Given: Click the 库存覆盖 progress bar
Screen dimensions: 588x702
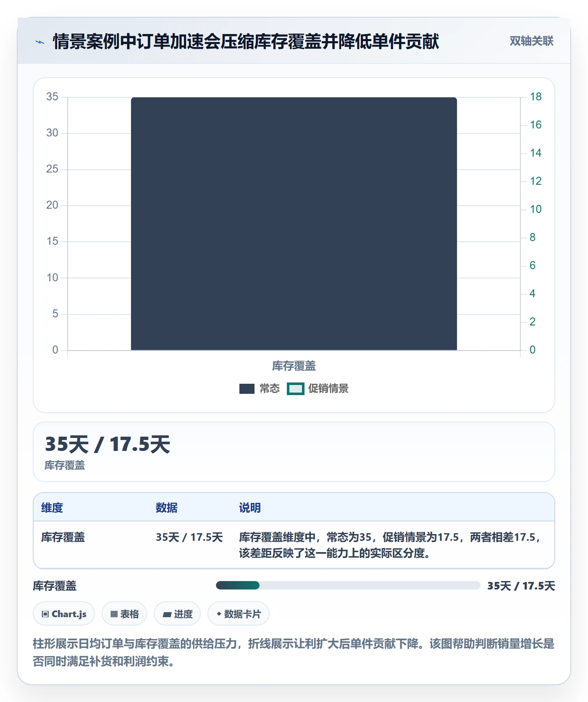Looking at the screenshot, I should pos(348,585).
